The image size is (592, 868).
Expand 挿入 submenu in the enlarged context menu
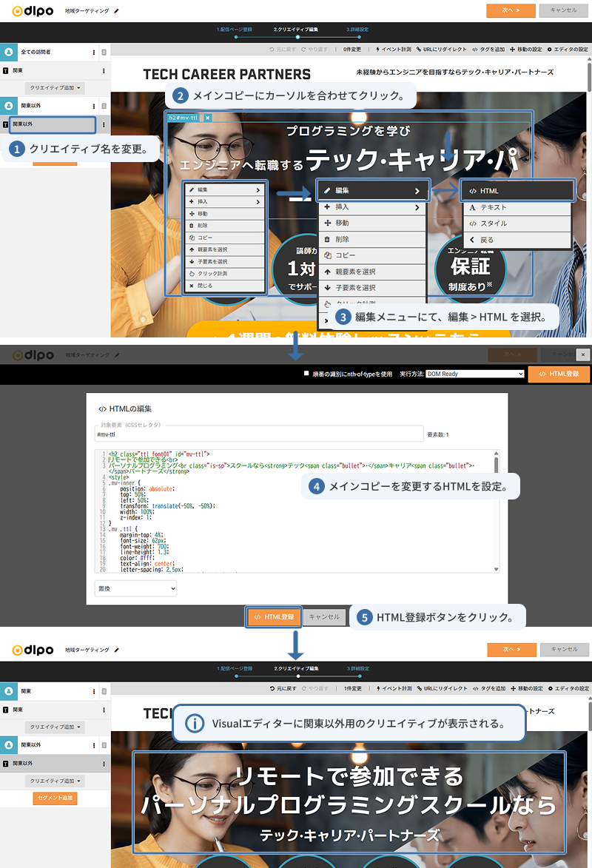pos(371,207)
